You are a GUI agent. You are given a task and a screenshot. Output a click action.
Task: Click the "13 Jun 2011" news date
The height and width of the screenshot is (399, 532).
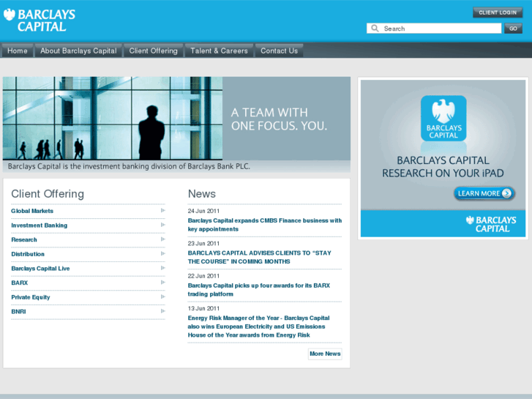[x=203, y=308]
